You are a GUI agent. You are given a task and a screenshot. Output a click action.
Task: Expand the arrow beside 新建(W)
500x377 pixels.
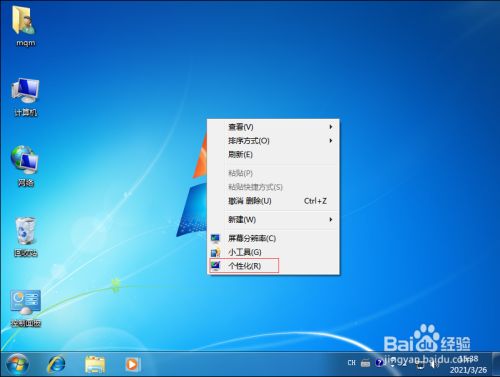[x=331, y=220]
